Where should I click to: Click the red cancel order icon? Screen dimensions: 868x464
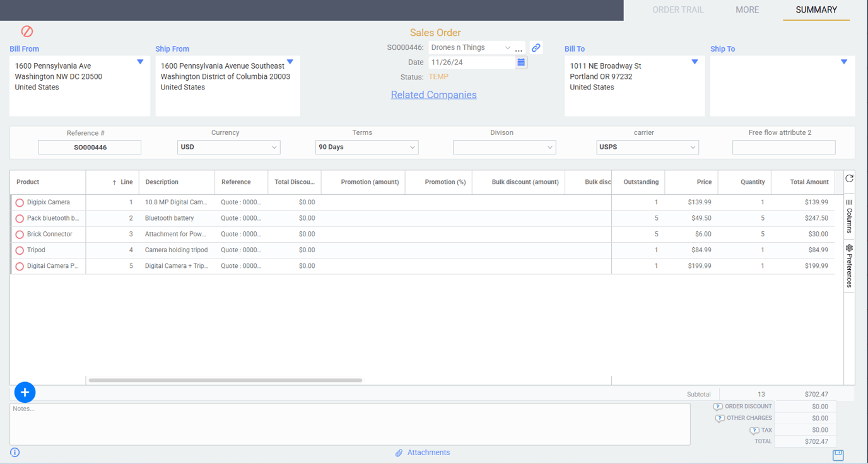[x=27, y=32]
